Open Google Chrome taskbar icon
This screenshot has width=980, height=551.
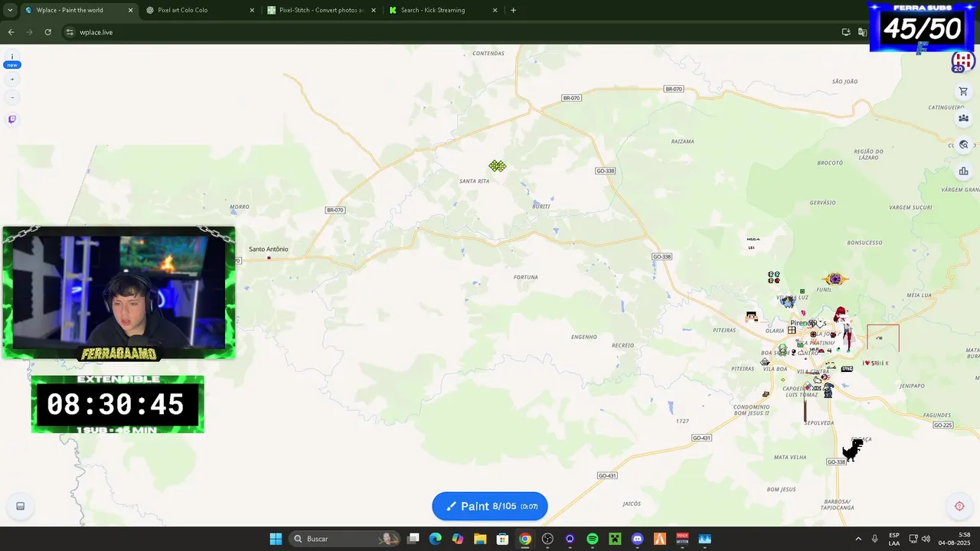[x=525, y=539]
